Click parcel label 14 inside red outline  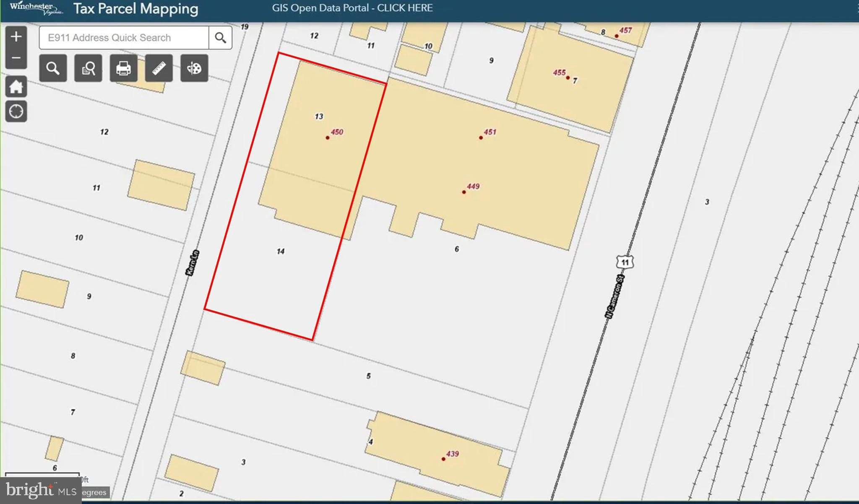pyautogui.click(x=281, y=251)
